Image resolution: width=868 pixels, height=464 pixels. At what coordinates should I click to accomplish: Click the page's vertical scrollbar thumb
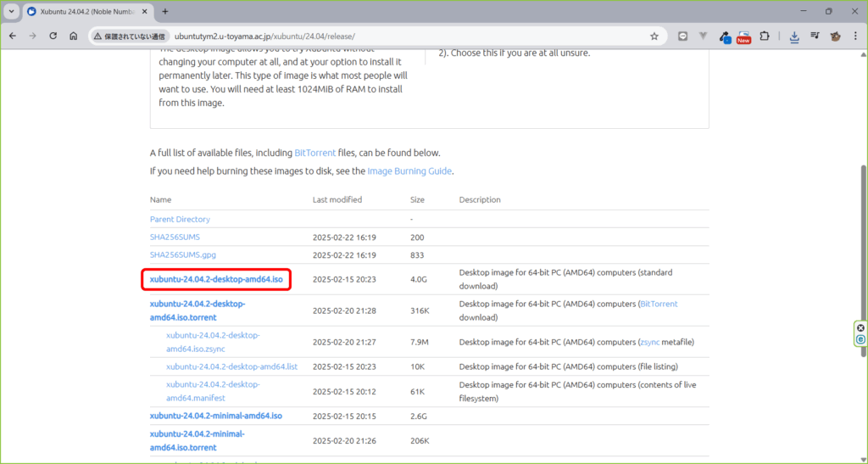pyautogui.click(x=863, y=260)
